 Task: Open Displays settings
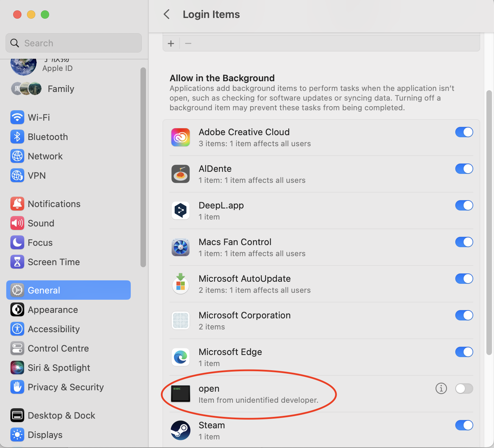(45, 435)
